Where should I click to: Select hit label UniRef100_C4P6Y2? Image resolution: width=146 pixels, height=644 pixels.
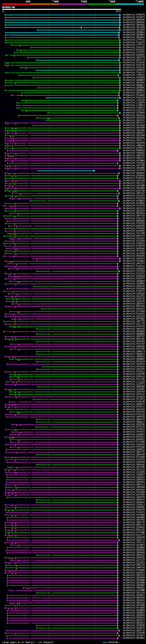(134, 75)
